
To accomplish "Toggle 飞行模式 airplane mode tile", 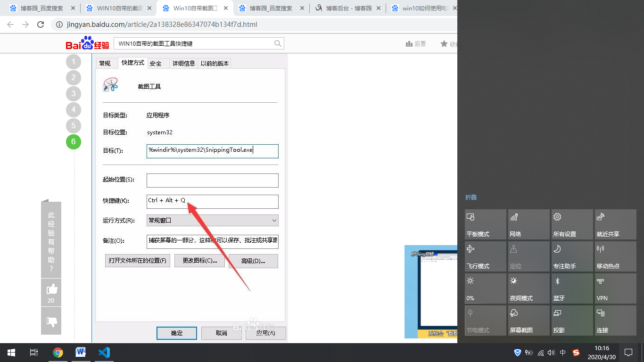I will point(485,257).
